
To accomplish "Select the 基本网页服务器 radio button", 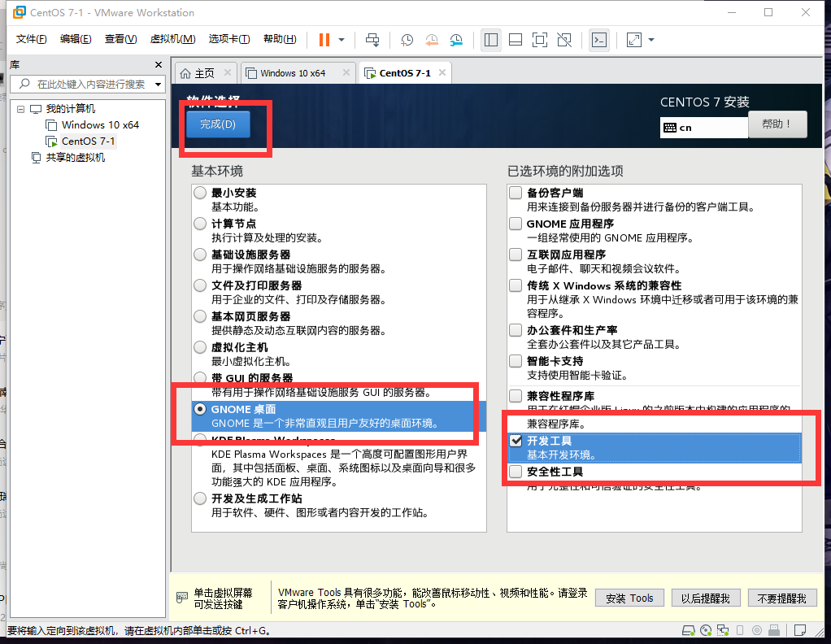I will point(200,316).
